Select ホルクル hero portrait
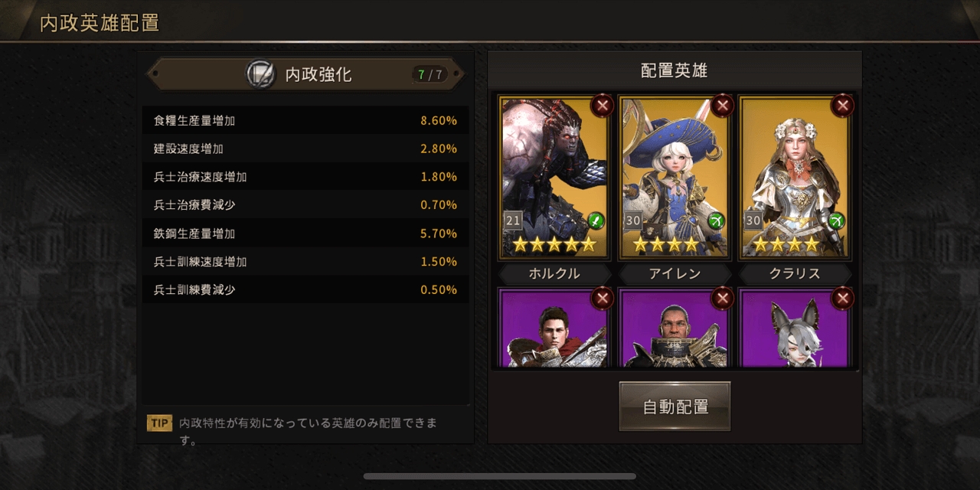 click(554, 177)
